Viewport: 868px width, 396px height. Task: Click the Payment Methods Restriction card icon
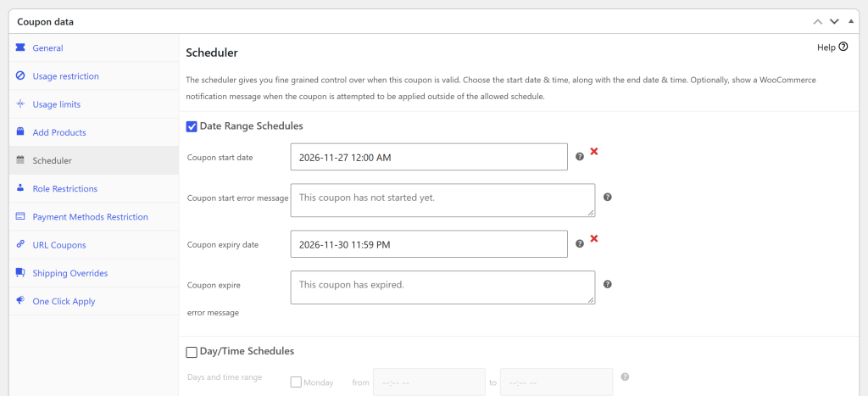click(x=20, y=216)
